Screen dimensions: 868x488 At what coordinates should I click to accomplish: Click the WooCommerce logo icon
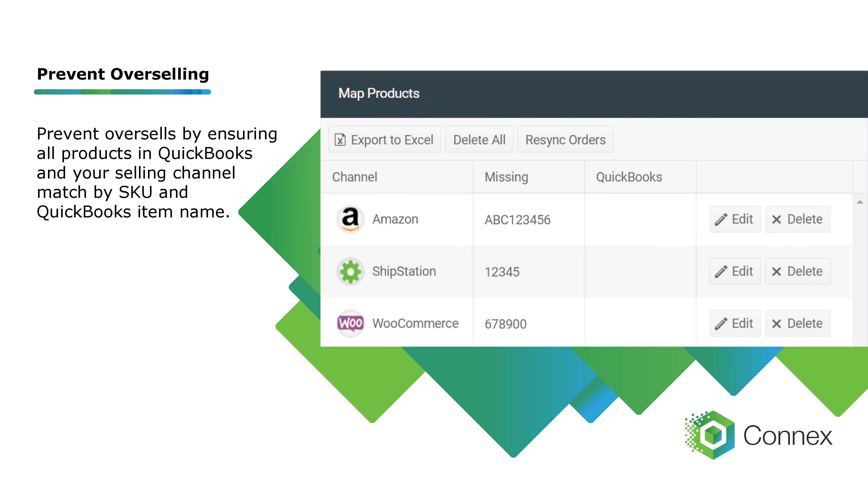[350, 323]
